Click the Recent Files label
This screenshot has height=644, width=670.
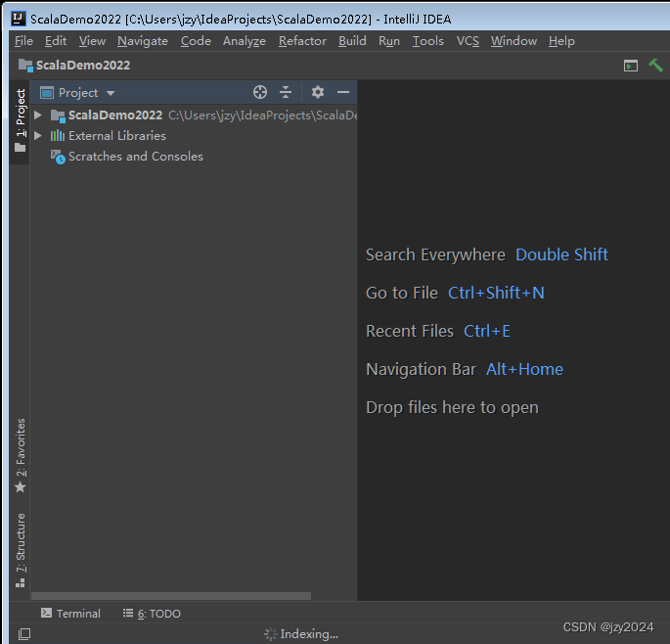point(410,331)
